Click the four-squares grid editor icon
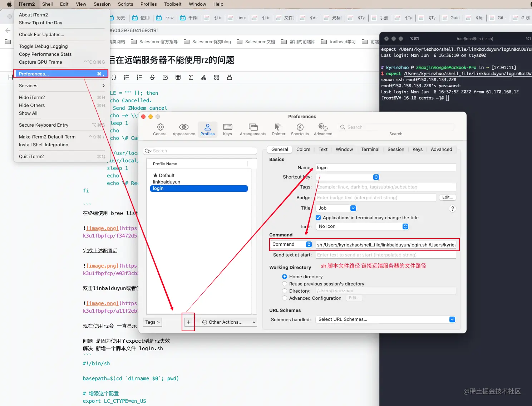Image resolution: width=532 pixels, height=406 pixels. tap(217, 77)
